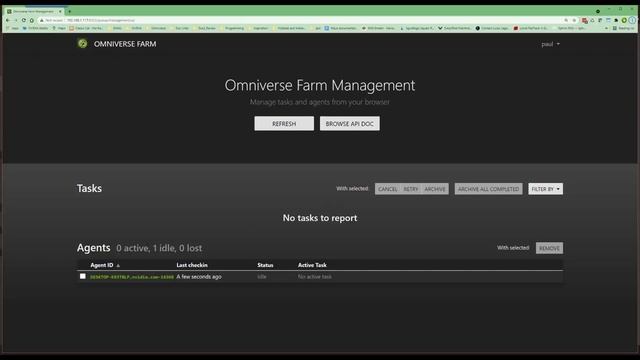Click the Not secure warning icon
Image resolution: width=640 pixels, height=360 pixels.
[42, 20]
